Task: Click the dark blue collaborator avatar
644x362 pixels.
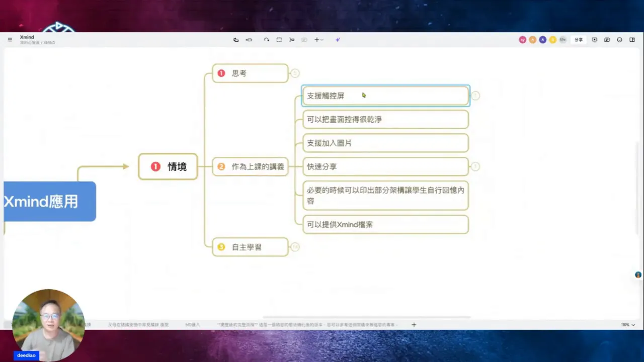Action: pos(542,40)
